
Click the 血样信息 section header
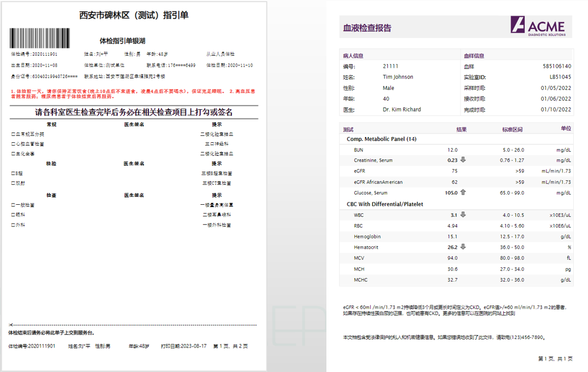click(474, 56)
